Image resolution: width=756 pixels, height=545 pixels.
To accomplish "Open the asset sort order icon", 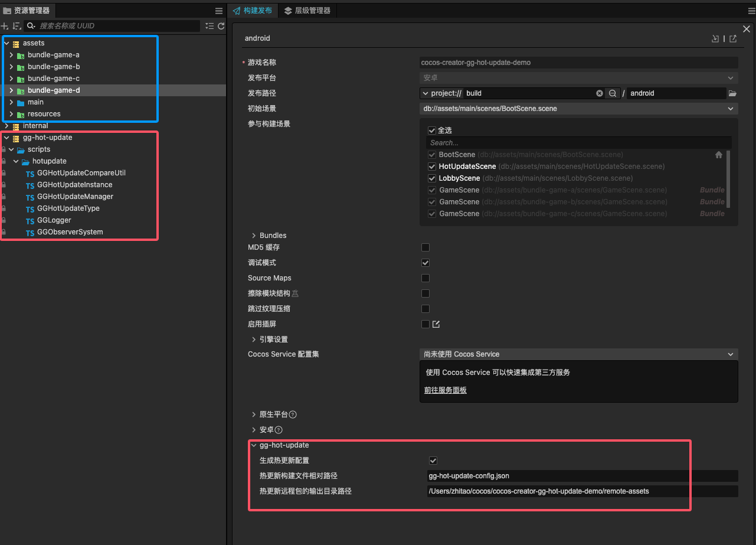I will pos(17,26).
